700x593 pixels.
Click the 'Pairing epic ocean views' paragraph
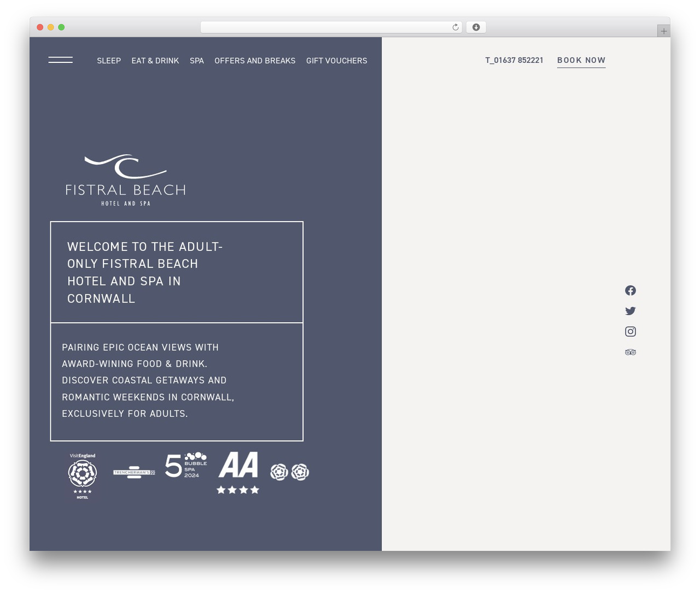(148, 380)
